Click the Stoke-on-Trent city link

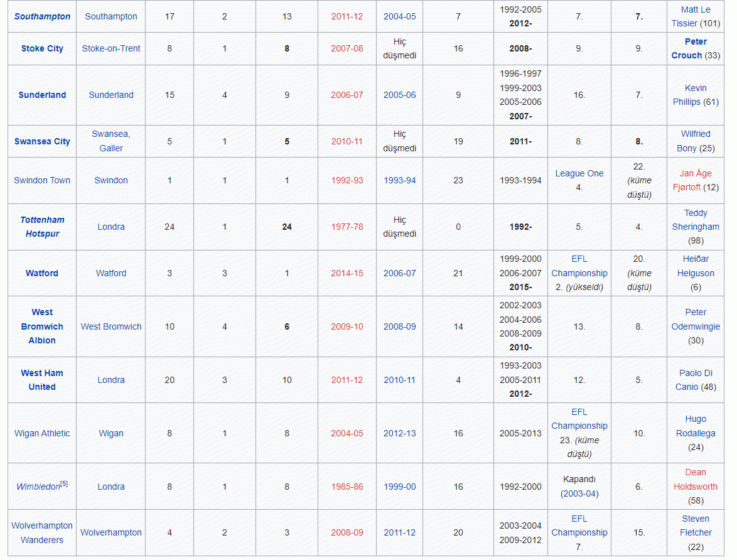(111, 48)
